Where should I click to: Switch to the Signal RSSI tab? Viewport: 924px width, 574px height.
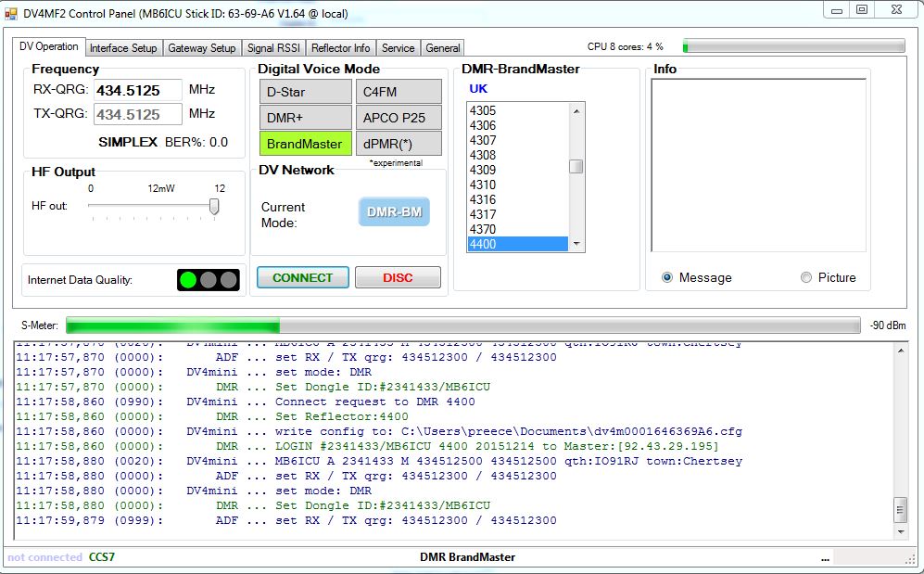(x=273, y=48)
